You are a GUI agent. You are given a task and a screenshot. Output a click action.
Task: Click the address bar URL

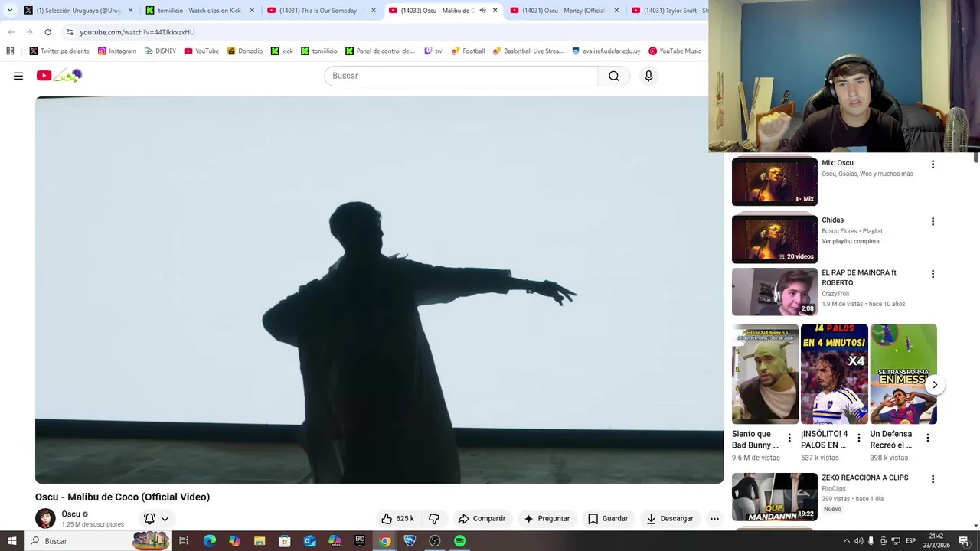(137, 32)
